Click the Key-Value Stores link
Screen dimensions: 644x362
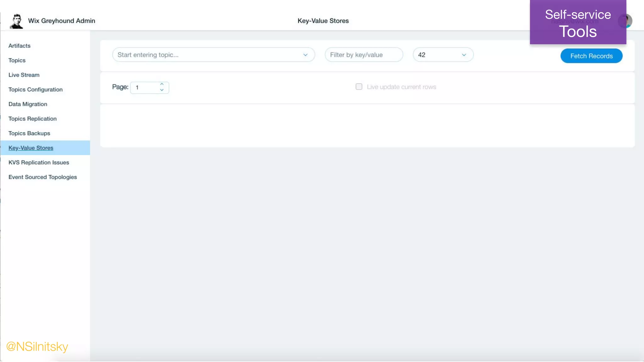point(31,148)
